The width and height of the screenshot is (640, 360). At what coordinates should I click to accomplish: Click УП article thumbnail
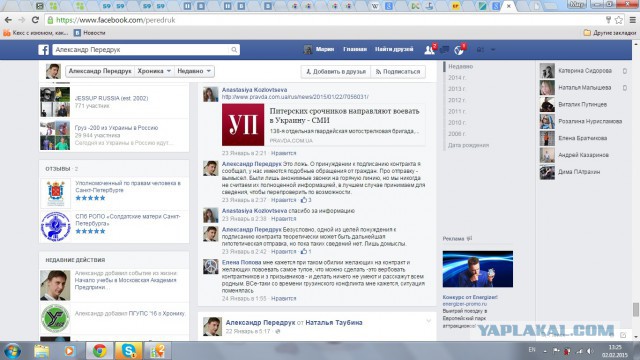(x=243, y=124)
